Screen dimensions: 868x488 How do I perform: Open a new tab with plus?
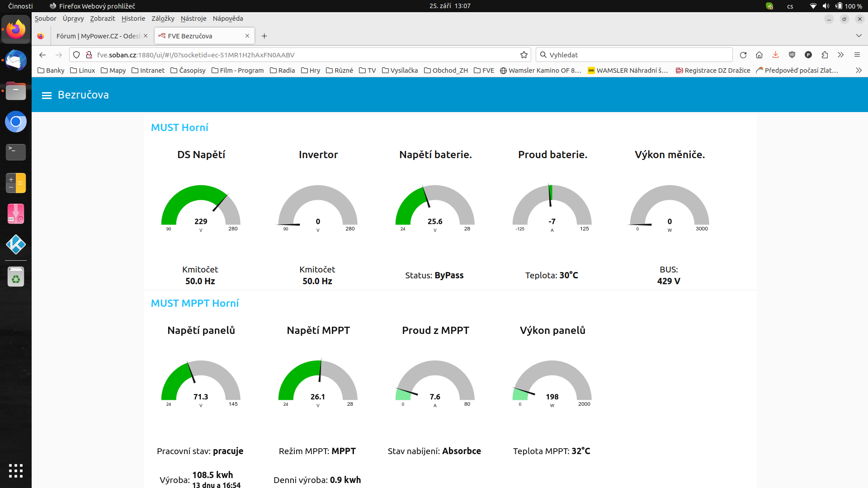pyautogui.click(x=264, y=36)
